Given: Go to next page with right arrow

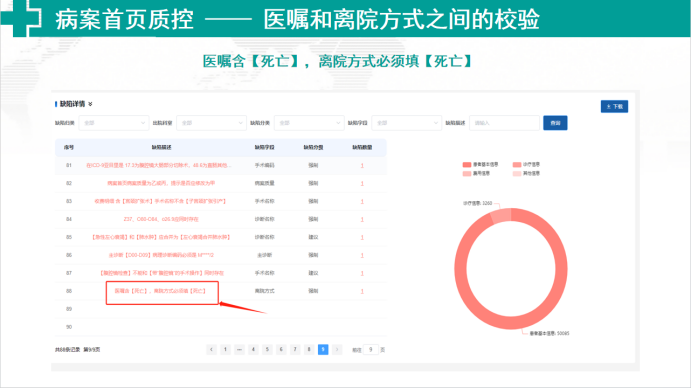Looking at the screenshot, I should tap(337, 350).
